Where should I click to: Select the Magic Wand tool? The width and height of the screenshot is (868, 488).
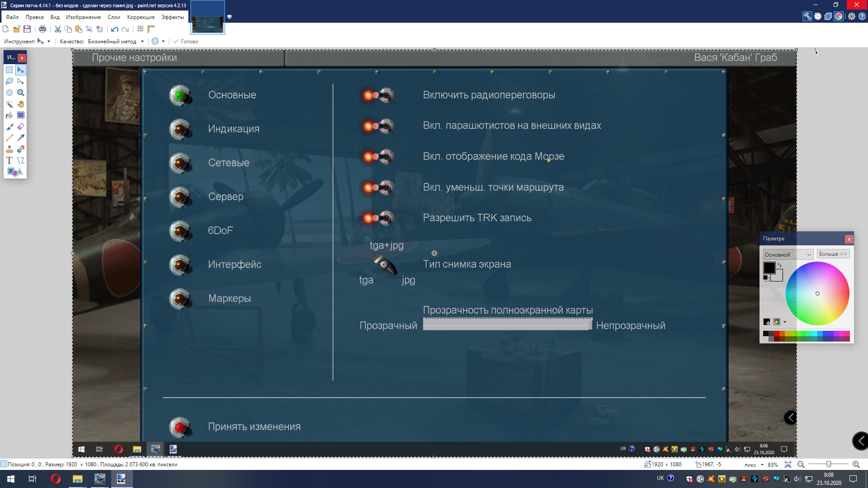click(x=9, y=104)
